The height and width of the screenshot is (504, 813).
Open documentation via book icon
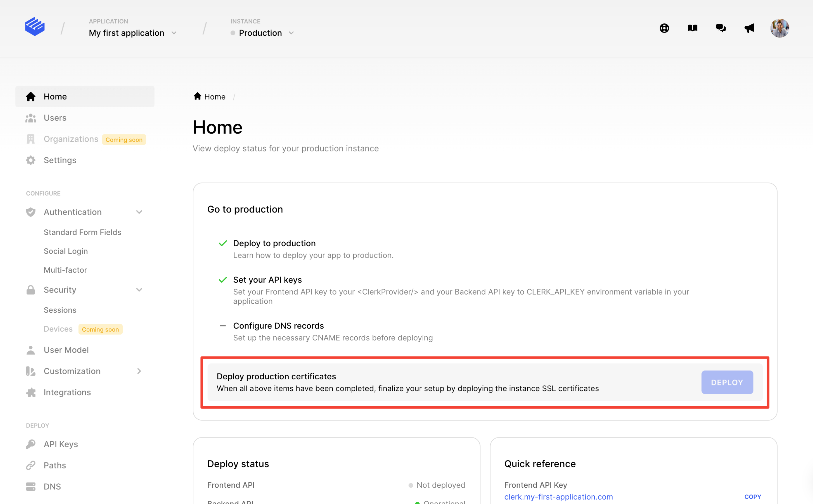point(692,28)
